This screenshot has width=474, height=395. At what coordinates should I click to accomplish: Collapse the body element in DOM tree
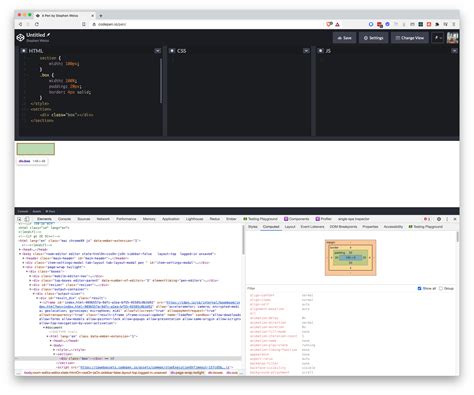pyautogui.click(x=21, y=254)
